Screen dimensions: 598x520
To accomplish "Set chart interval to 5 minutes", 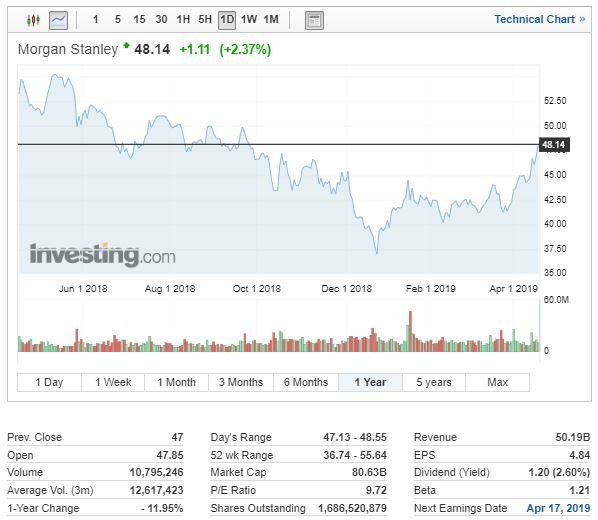I will coord(117,19).
